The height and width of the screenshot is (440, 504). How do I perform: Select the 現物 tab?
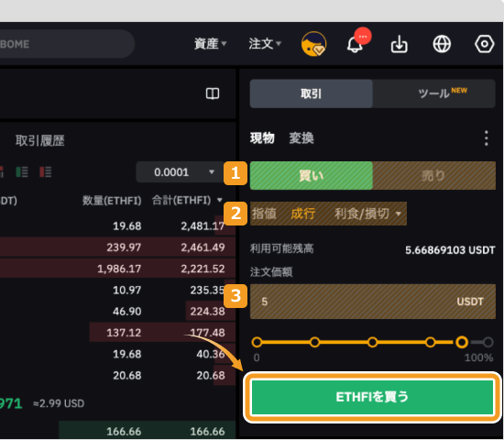(262, 138)
